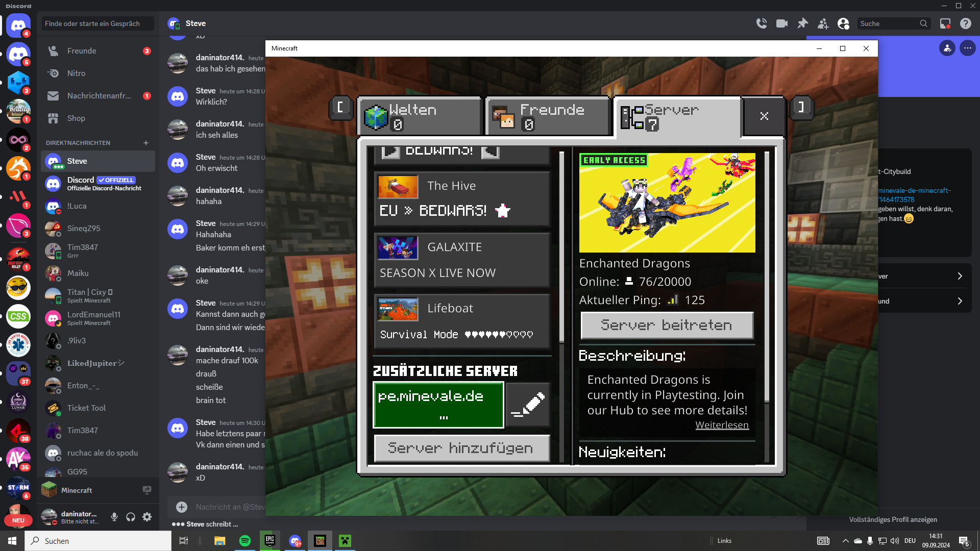Switch to the Welten tab
This screenshot has height=551, width=980.
point(420,116)
